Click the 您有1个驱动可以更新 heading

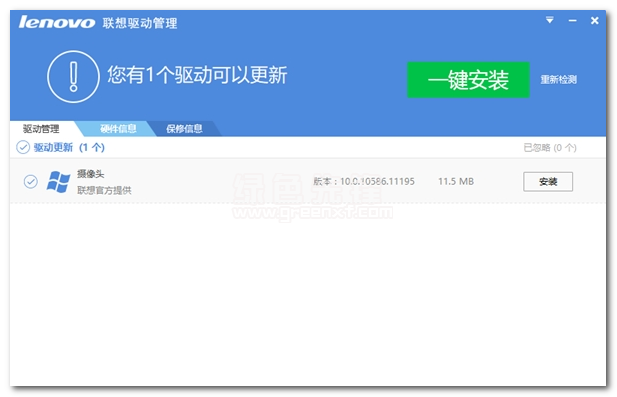(x=197, y=75)
